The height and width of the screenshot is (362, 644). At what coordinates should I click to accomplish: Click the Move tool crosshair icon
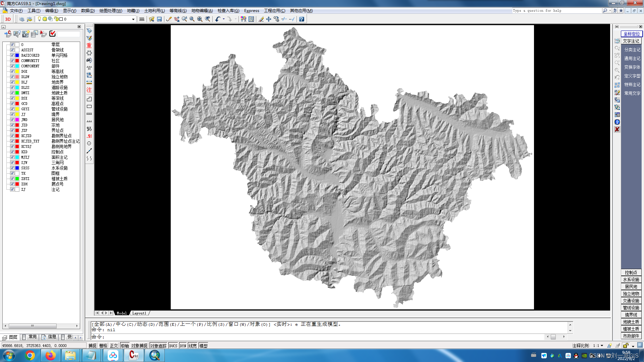(x=269, y=19)
